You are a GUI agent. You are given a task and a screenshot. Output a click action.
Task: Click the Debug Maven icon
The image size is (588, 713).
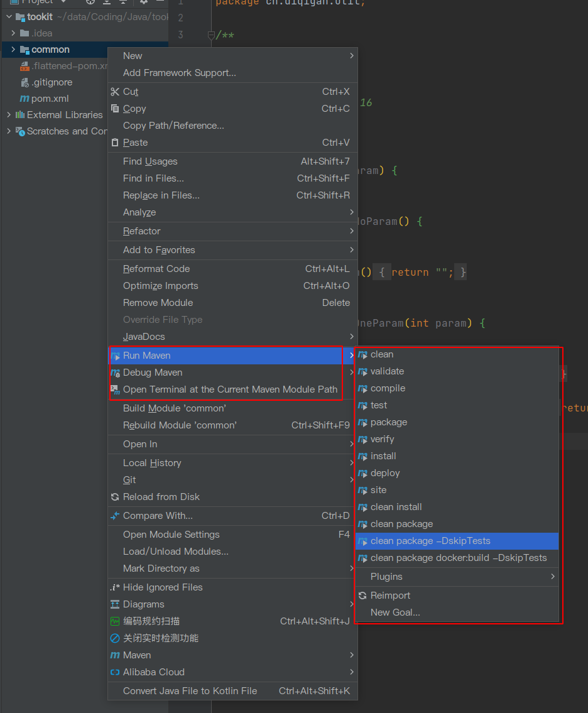click(115, 373)
